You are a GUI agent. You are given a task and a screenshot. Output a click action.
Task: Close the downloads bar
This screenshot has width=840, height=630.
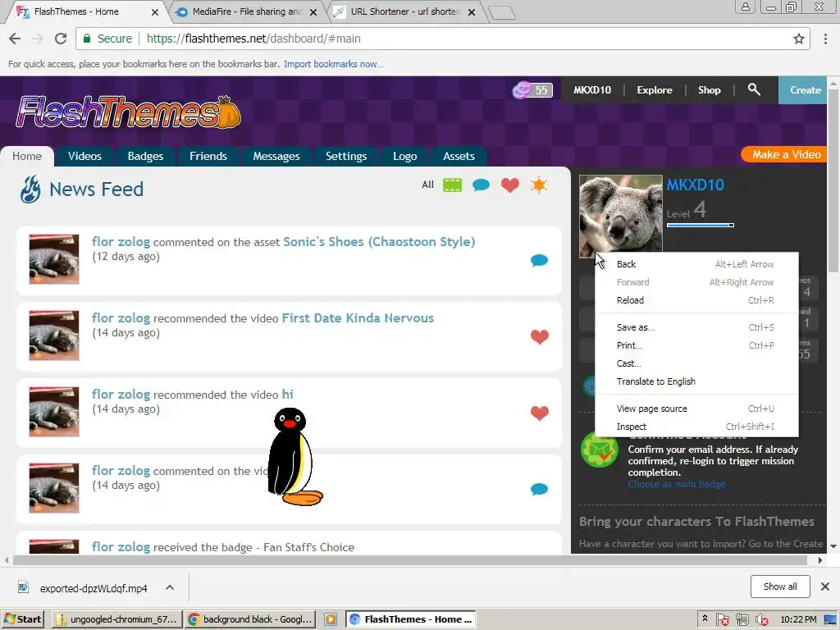click(x=825, y=587)
